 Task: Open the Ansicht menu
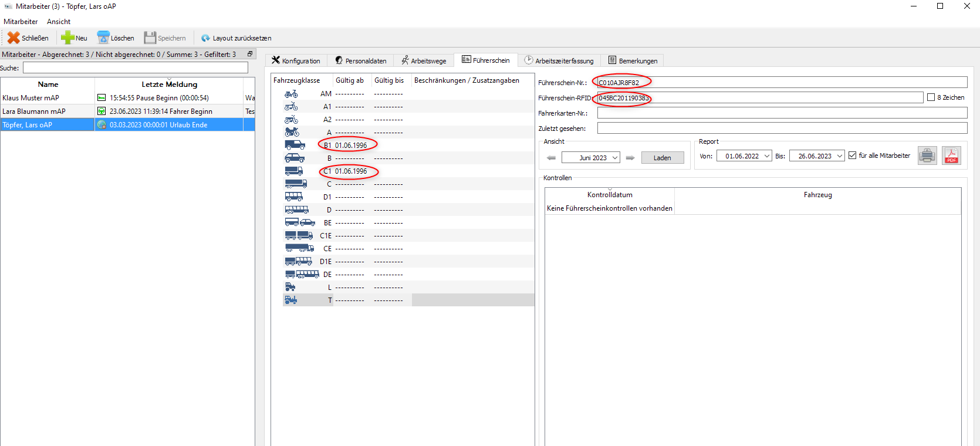point(59,22)
